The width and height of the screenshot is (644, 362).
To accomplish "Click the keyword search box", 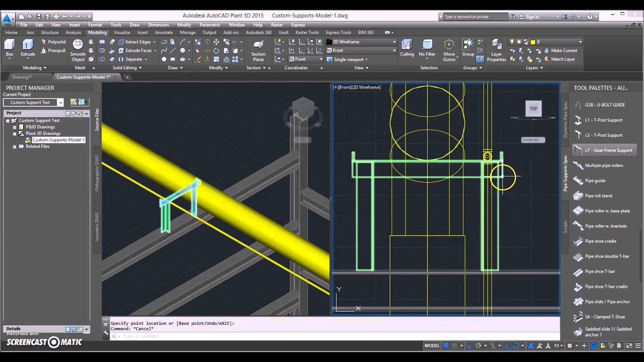I will [x=476, y=17].
